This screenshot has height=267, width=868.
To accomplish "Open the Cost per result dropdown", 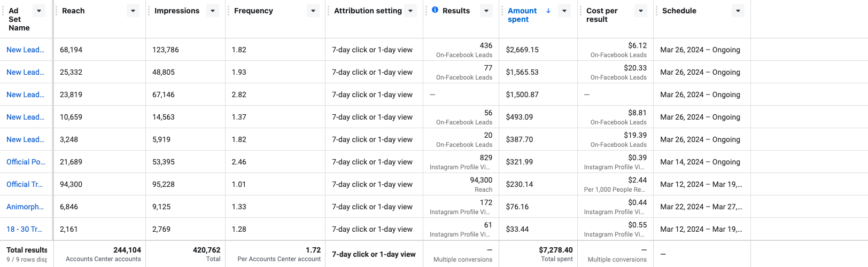I will pyautogui.click(x=641, y=11).
